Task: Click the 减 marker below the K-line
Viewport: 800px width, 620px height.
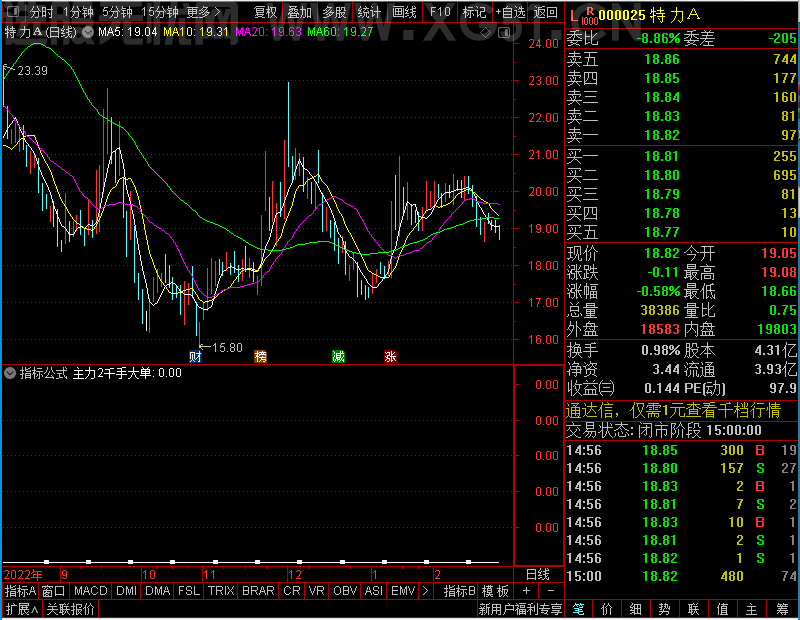Action: pyautogui.click(x=338, y=357)
